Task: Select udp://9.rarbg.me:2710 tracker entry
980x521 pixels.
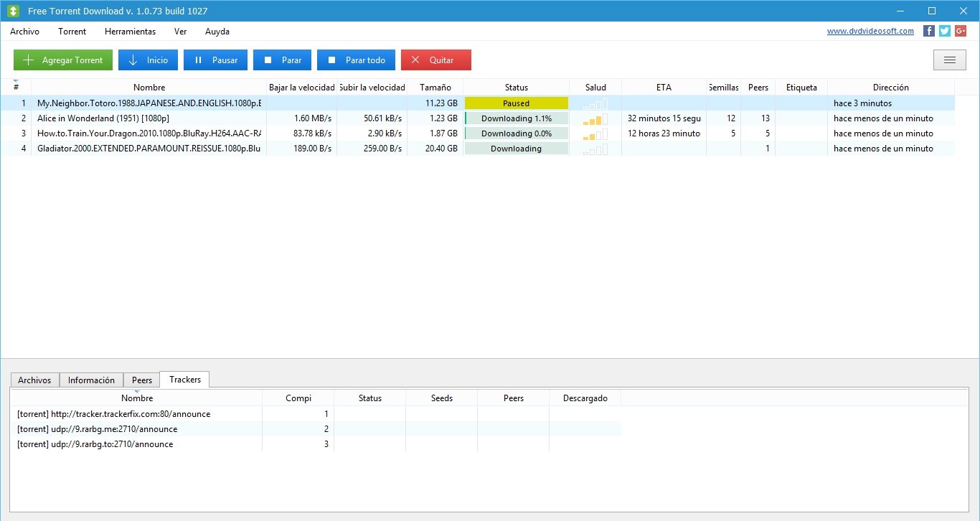Action: tap(316, 429)
